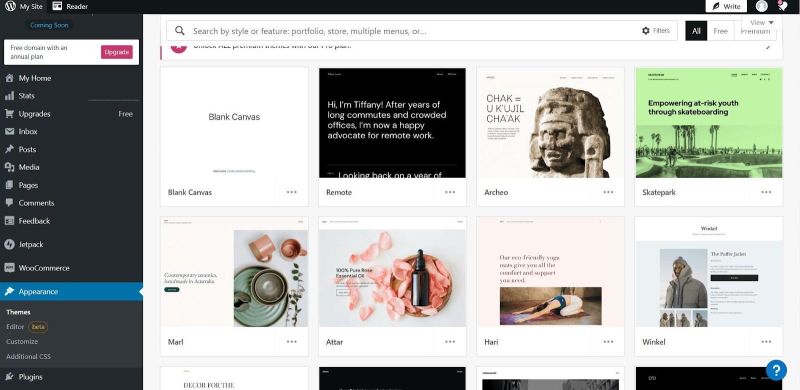
Task: Open the notifications bell icon
Action: (783, 6)
